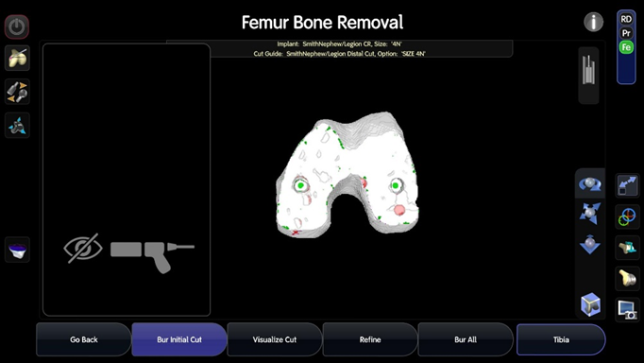
Task: Select the tool swap arrows icon
Action: tap(17, 92)
